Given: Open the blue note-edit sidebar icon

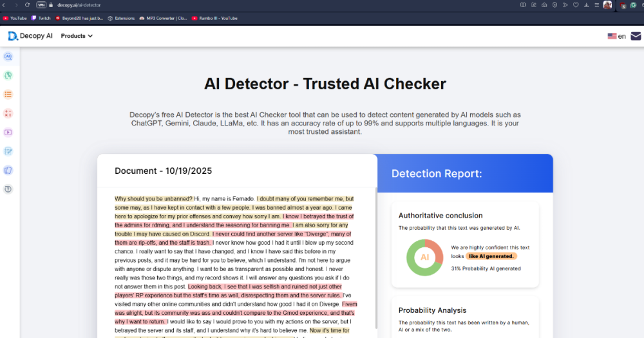Looking at the screenshot, I should (8, 151).
